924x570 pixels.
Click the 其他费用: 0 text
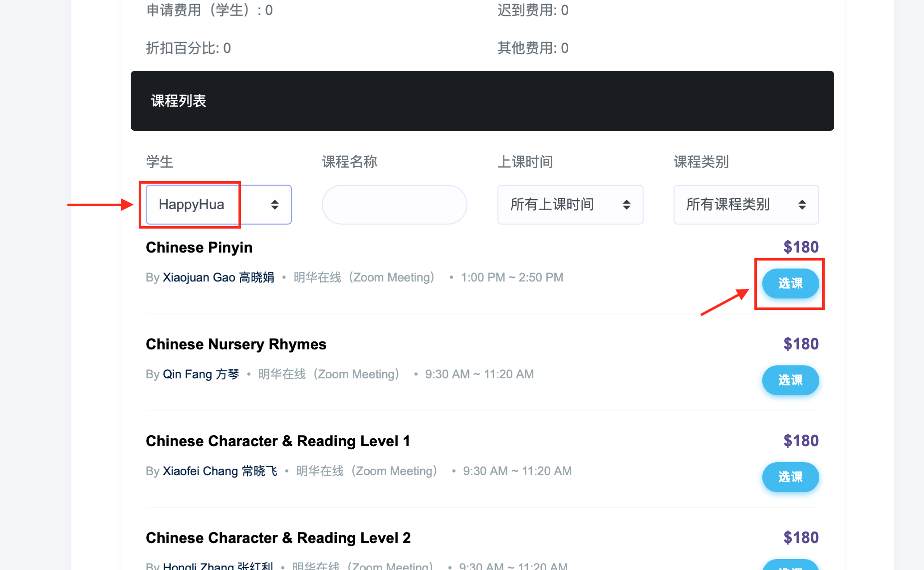[533, 48]
